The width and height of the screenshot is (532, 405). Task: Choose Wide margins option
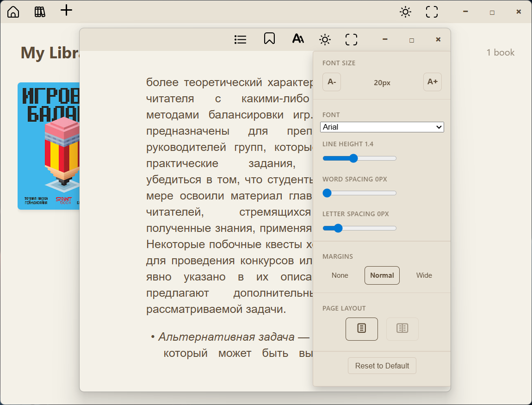coord(424,275)
